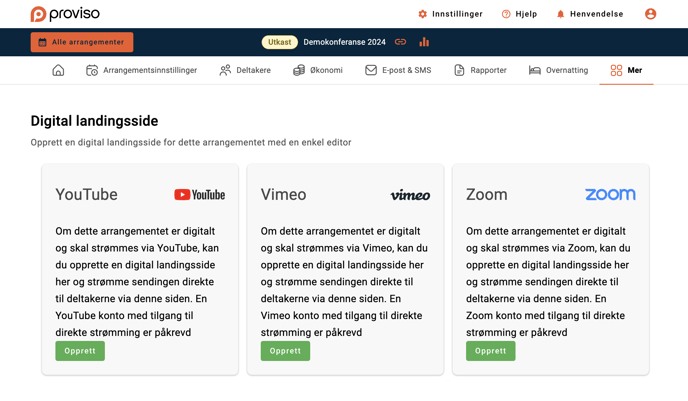Open the statistics bar chart icon

[x=424, y=42]
